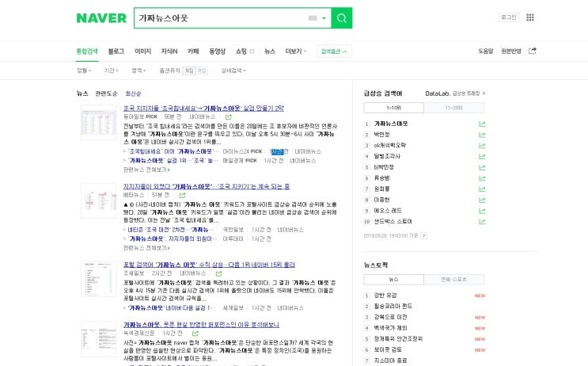Screen dimensions: 588x366
Task: Open the headline starting with 포털 검색어
Action: (209, 265)
